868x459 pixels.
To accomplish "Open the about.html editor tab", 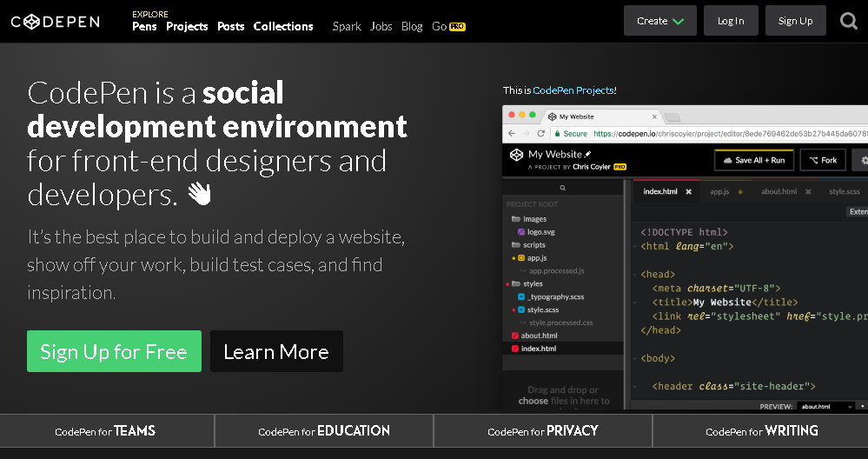I will tap(779, 191).
